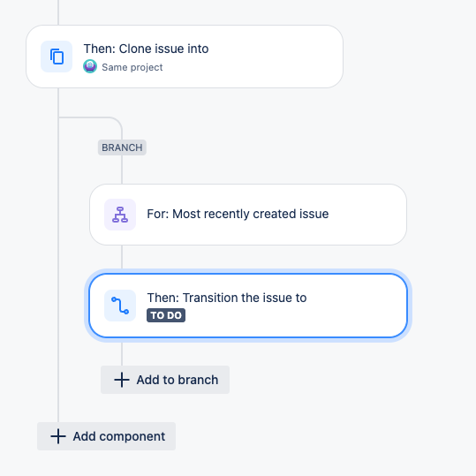The height and width of the screenshot is (476, 476).
Task: Click the connector line above Clone card
Action: click(58, 12)
